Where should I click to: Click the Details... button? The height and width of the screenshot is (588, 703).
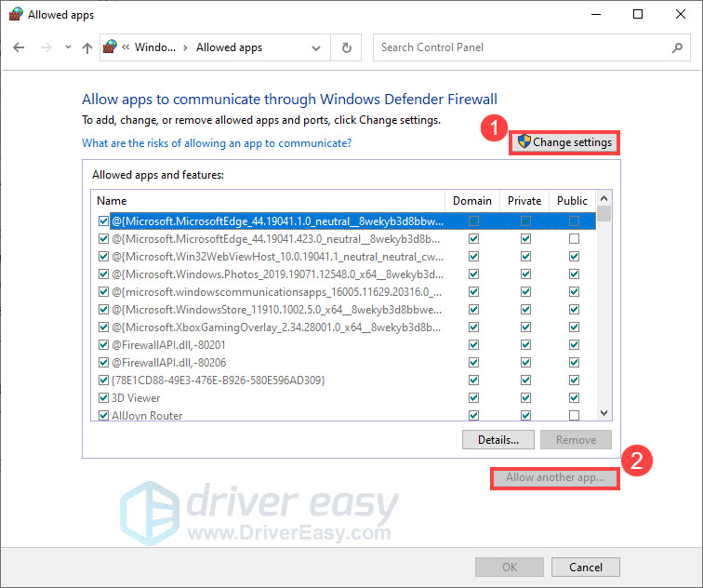pos(497,439)
